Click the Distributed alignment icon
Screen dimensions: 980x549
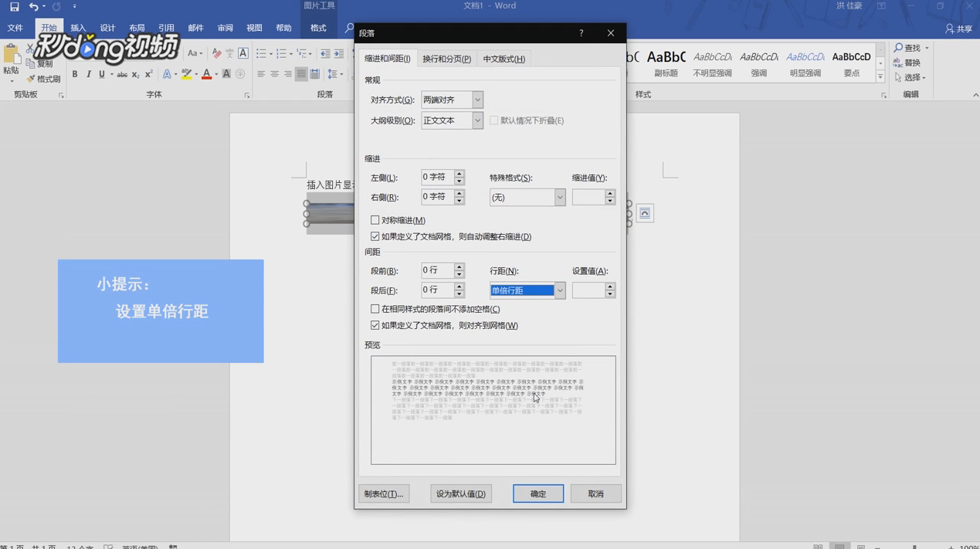[x=315, y=74]
